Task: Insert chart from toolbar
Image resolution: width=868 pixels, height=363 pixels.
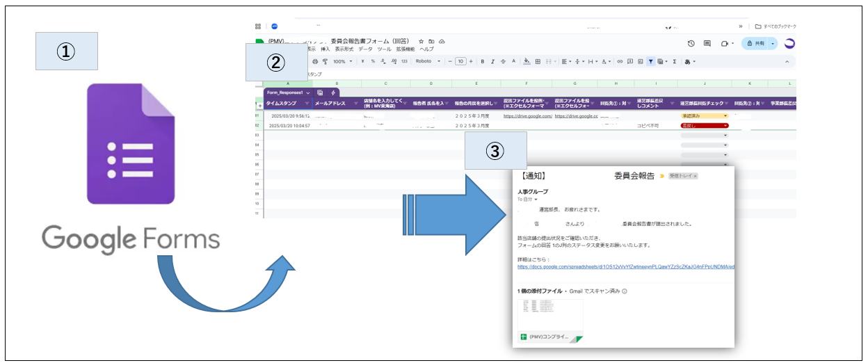Action: pyautogui.click(x=640, y=61)
